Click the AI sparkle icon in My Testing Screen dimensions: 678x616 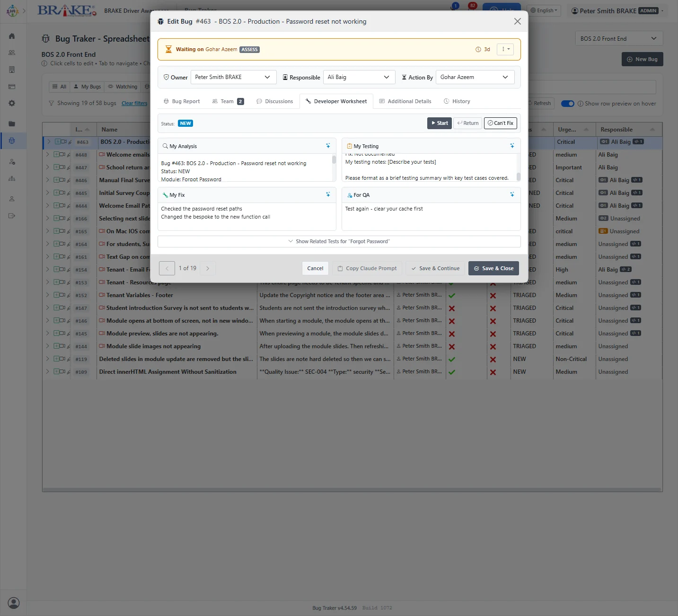pos(512,146)
